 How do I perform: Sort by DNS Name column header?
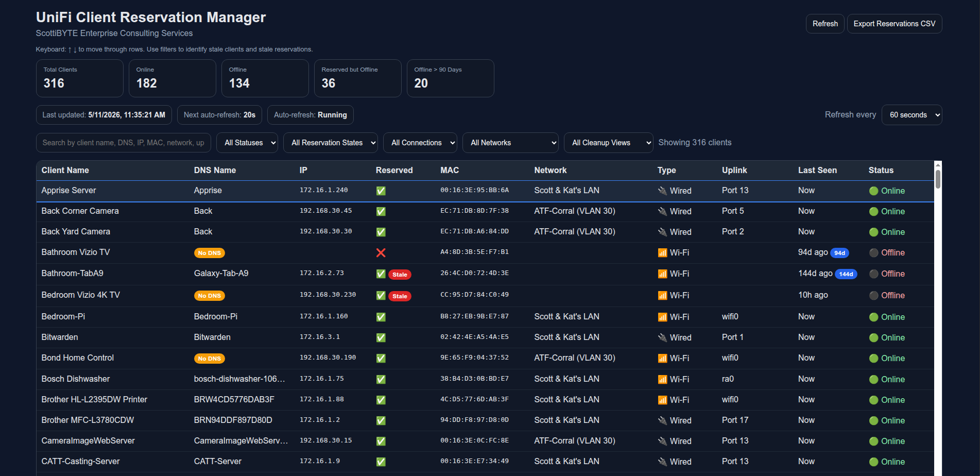pos(215,170)
